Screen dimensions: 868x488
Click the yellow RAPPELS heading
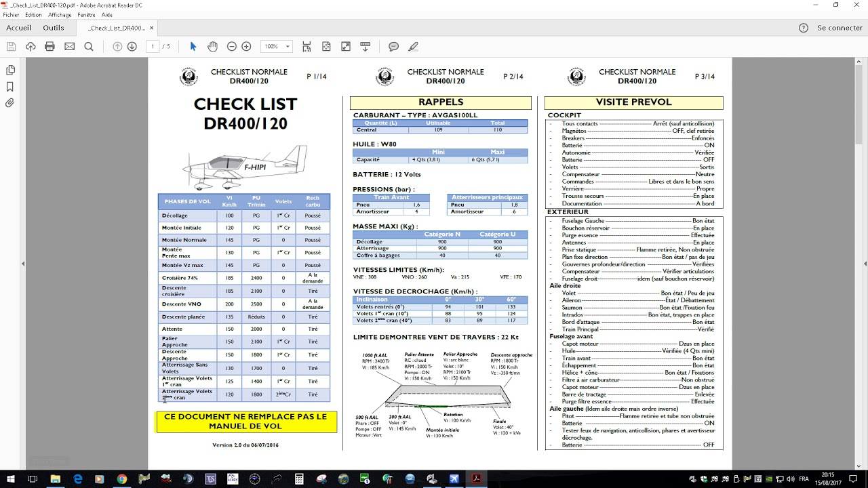(x=441, y=102)
